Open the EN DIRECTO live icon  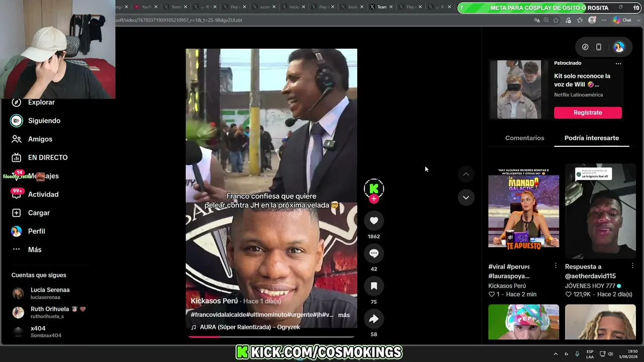(x=17, y=157)
